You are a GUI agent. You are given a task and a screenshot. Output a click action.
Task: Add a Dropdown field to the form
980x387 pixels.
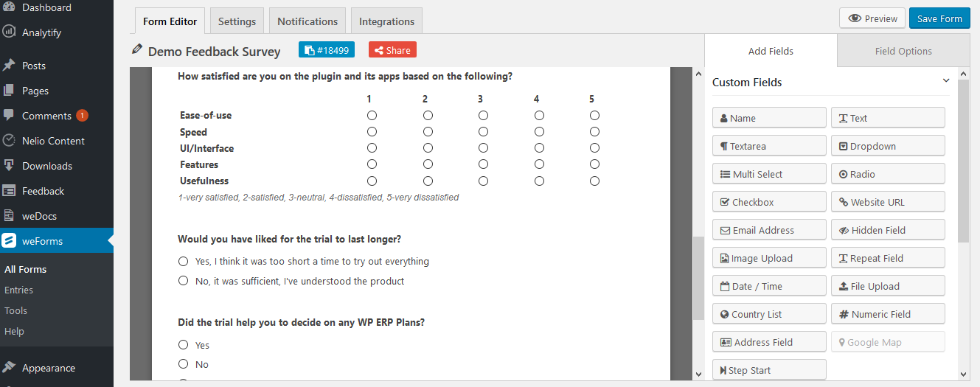pyautogui.click(x=888, y=146)
